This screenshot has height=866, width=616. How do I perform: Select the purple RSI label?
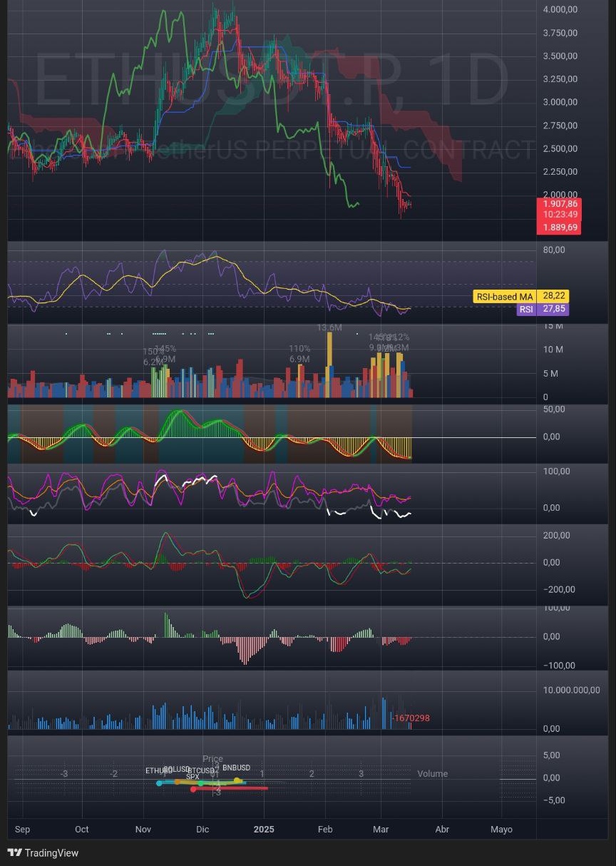(526, 310)
